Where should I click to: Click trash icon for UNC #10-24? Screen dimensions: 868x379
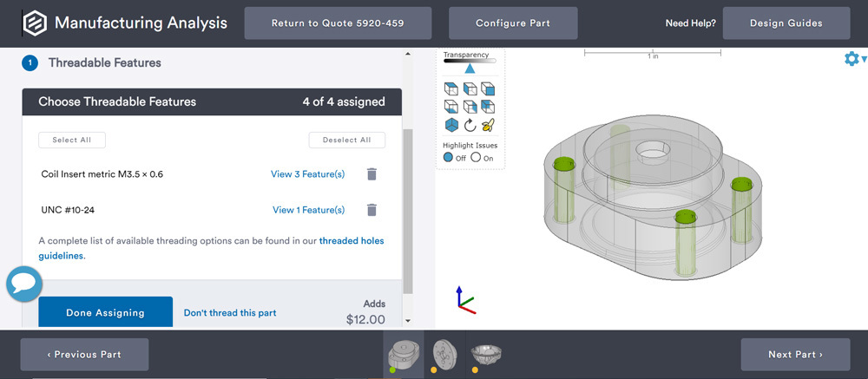click(372, 210)
